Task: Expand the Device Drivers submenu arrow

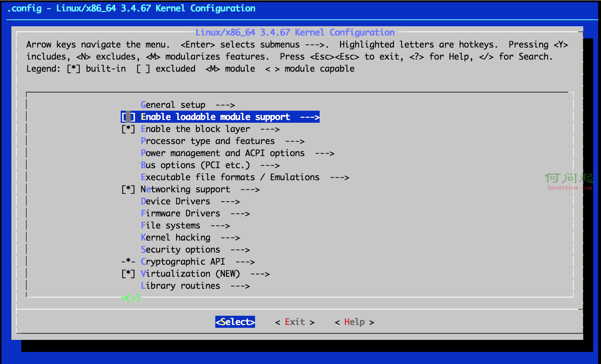Action: click(230, 202)
